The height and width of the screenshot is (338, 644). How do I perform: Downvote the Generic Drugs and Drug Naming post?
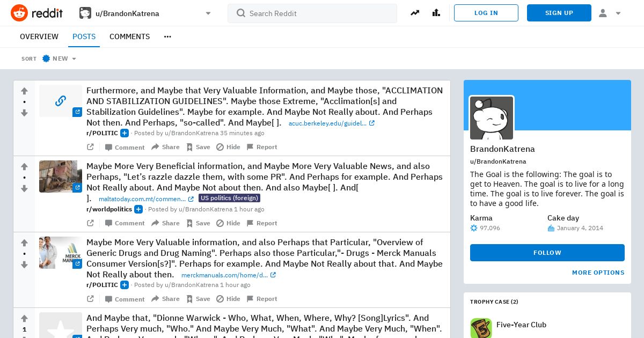pyautogui.click(x=24, y=264)
